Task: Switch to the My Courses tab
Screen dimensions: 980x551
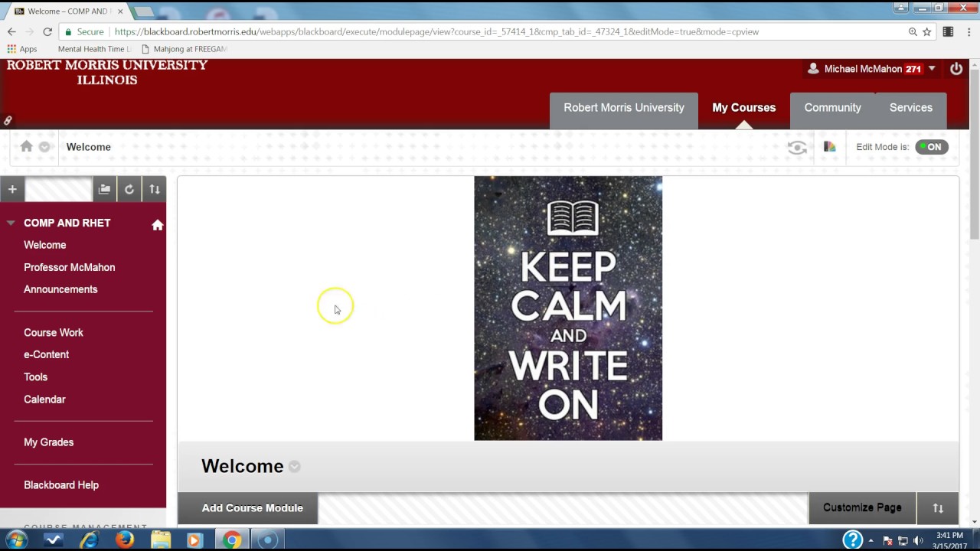Action: [744, 108]
